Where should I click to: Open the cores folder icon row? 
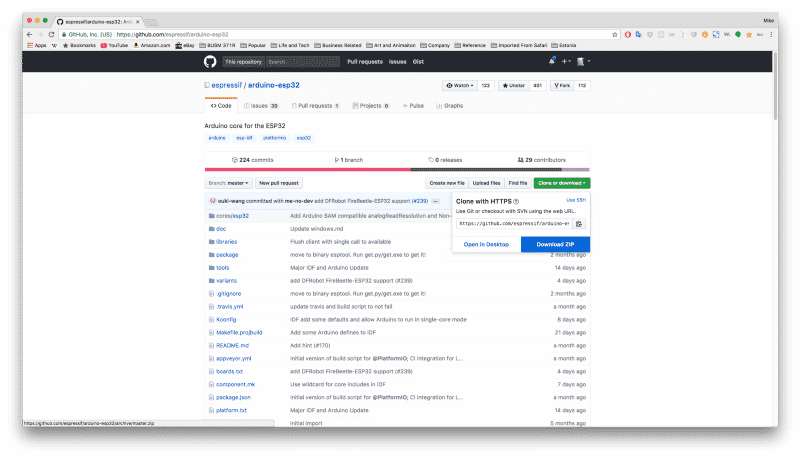pos(211,216)
